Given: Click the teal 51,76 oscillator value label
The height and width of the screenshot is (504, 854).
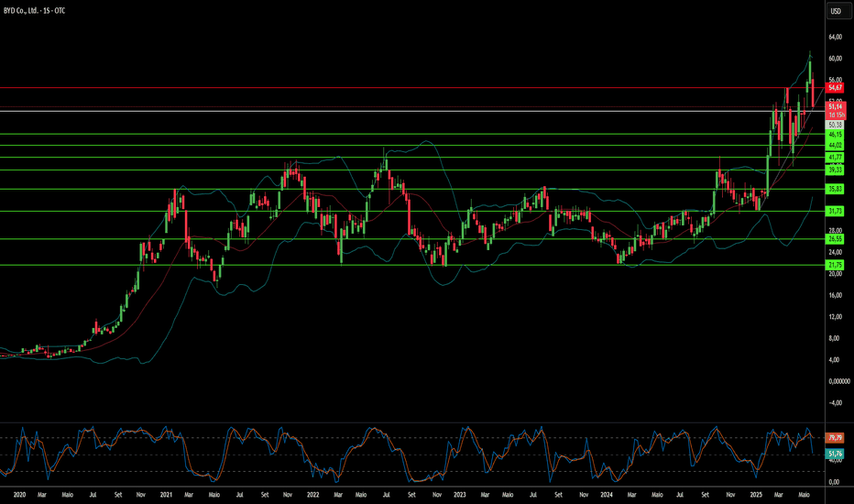Looking at the screenshot, I should pyautogui.click(x=835, y=454).
